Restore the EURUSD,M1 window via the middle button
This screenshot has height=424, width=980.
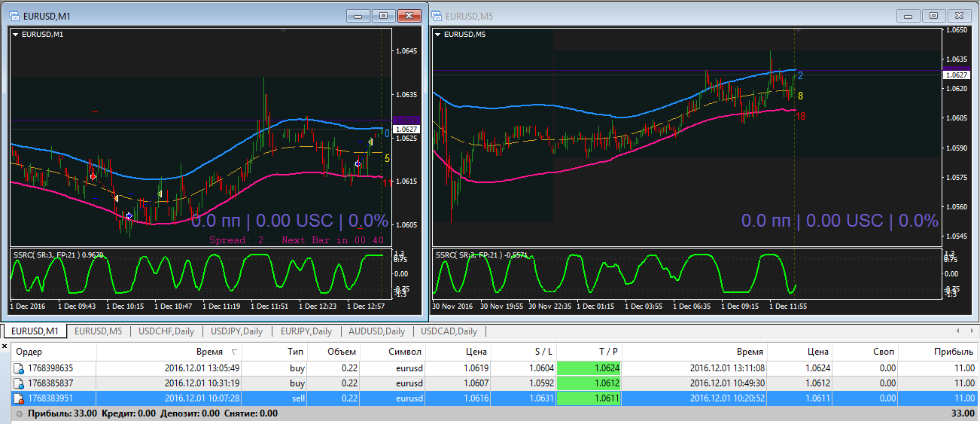383,15
